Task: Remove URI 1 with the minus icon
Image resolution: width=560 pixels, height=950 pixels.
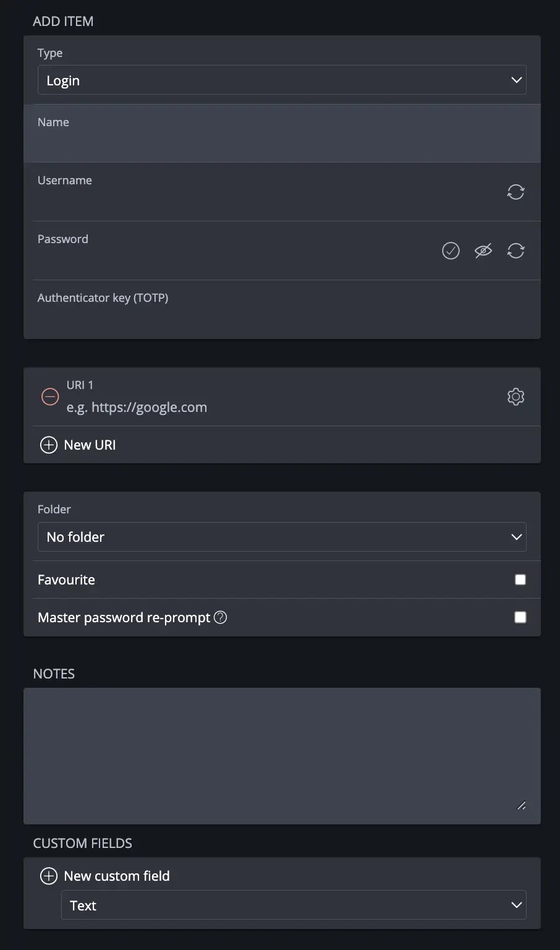Action: [x=50, y=396]
